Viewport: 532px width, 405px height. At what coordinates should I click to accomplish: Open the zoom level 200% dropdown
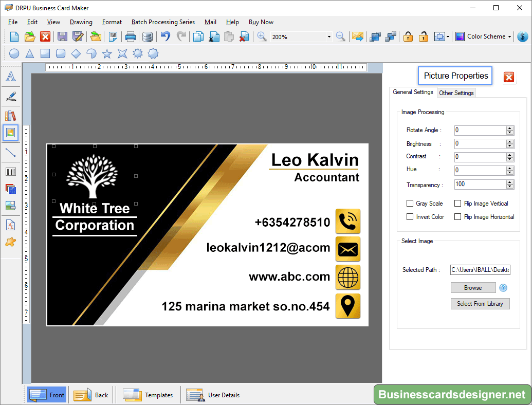[329, 36]
